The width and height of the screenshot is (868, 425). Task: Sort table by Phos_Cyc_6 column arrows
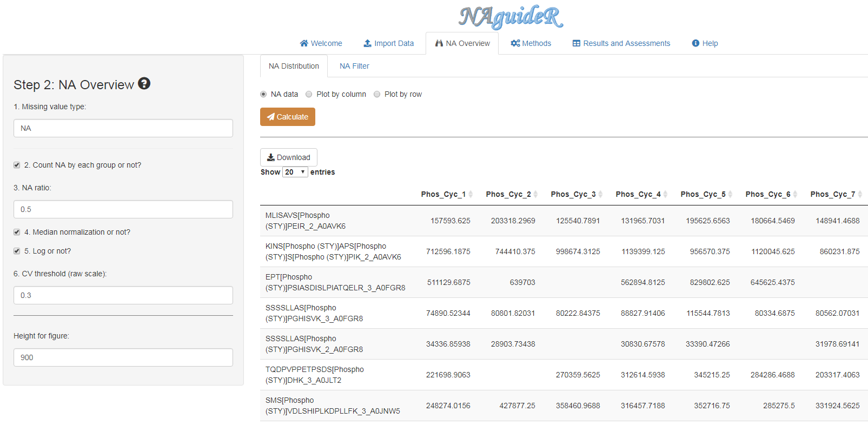point(795,194)
